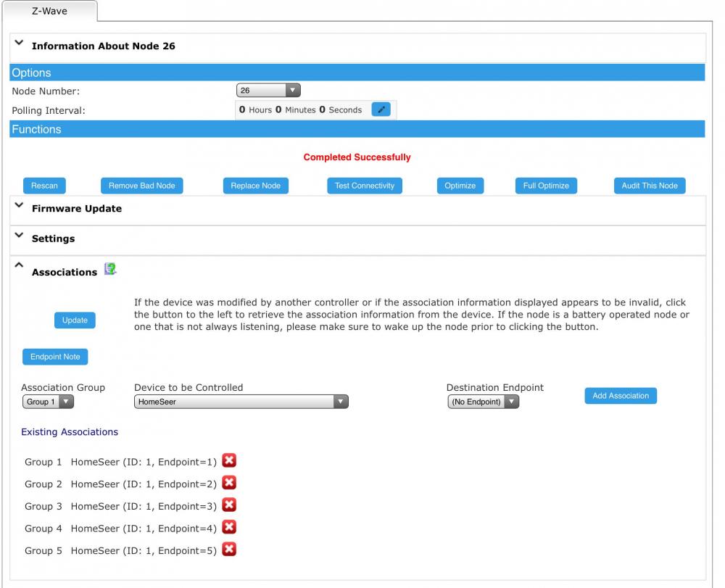Image resolution: width=725 pixels, height=588 pixels.
Task: Collapse the Associations section
Action: [x=20, y=267]
